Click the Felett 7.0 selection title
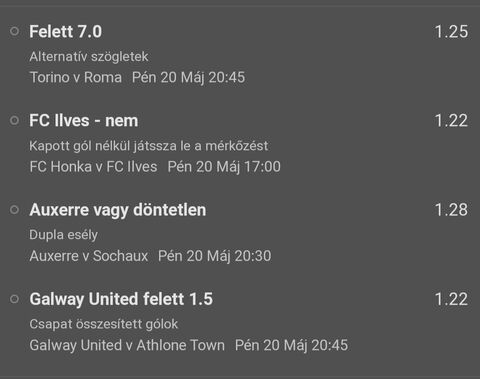Screen dimensions: 480x379 tap(66, 32)
